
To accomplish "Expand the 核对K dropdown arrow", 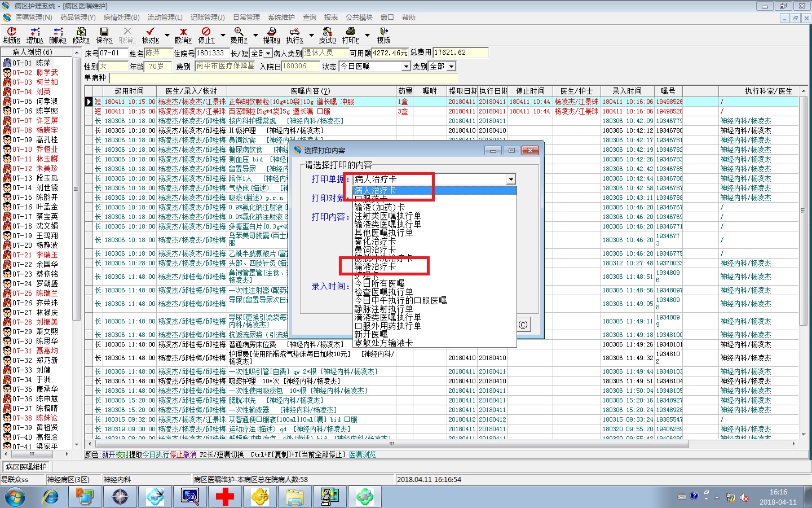I will [x=167, y=35].
